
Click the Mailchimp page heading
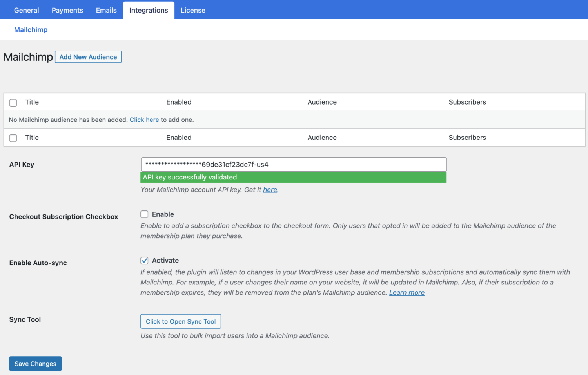[28, 57]
